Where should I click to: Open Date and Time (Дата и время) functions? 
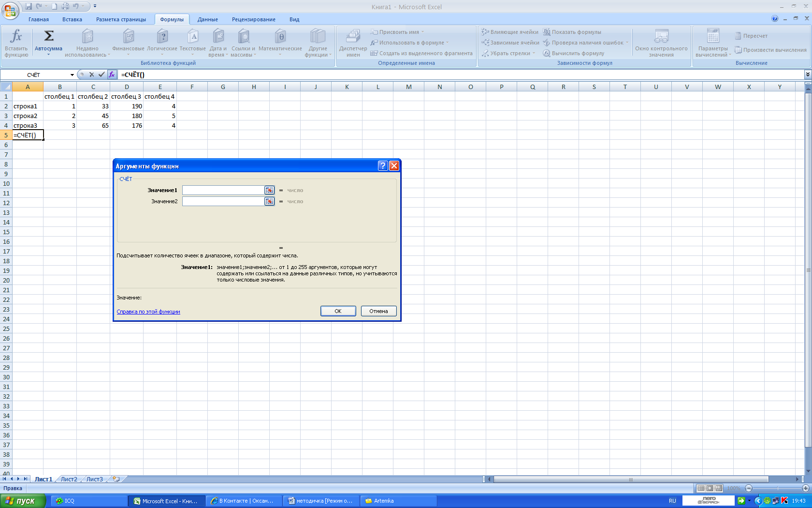pos(218,43)
